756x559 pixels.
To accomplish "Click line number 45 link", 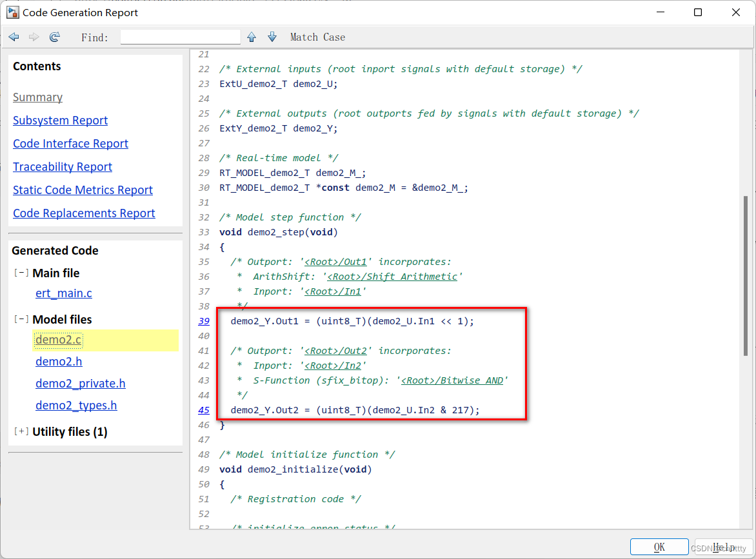I will pos(204,410).
